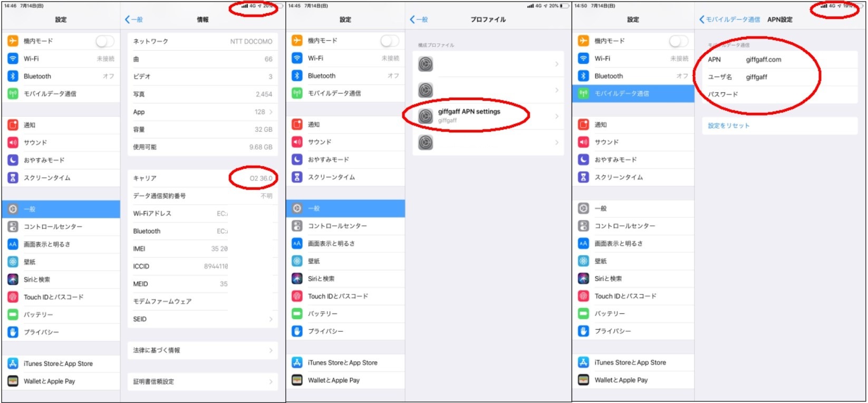Tap the モデムファームウェア row

click(202, 301)
